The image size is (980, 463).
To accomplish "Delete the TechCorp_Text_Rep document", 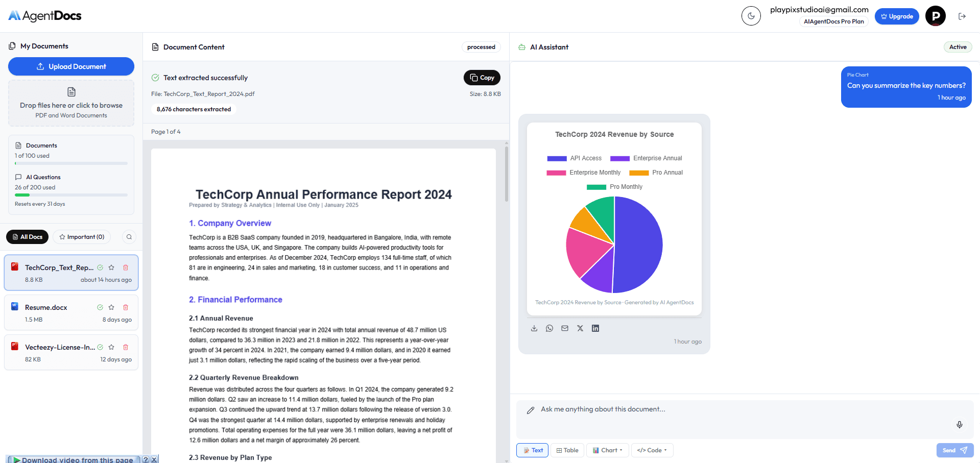I will point(126,267).
